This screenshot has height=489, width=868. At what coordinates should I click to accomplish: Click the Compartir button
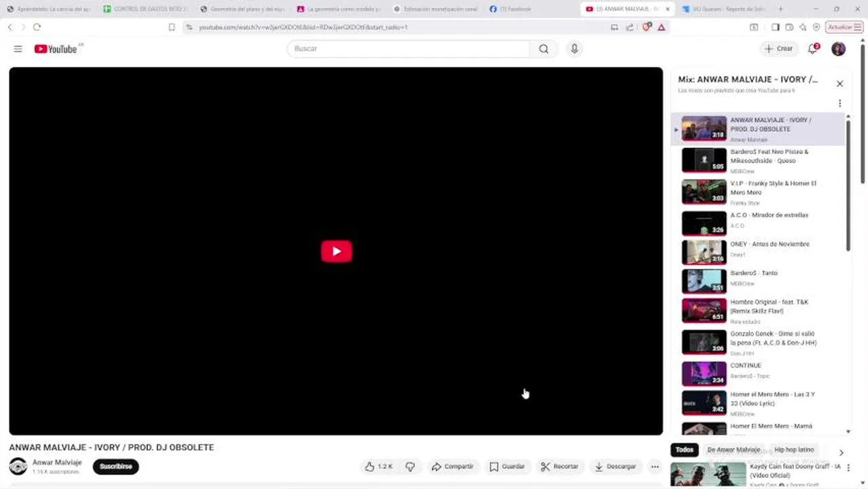pos(452,467)
